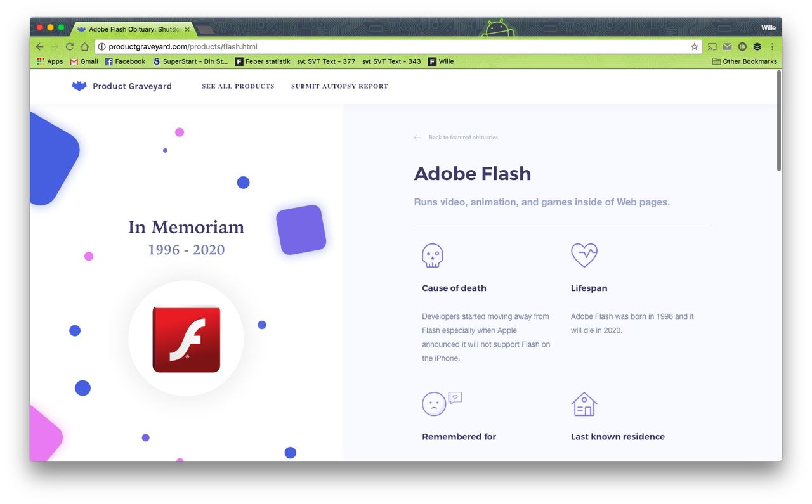Open the Facebook bookmark

(125, 61)
